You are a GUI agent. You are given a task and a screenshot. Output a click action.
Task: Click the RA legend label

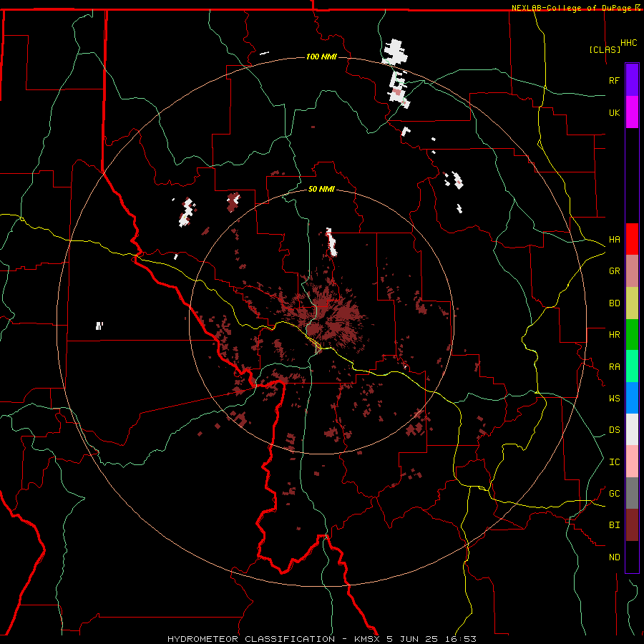[x=614, y=367]
